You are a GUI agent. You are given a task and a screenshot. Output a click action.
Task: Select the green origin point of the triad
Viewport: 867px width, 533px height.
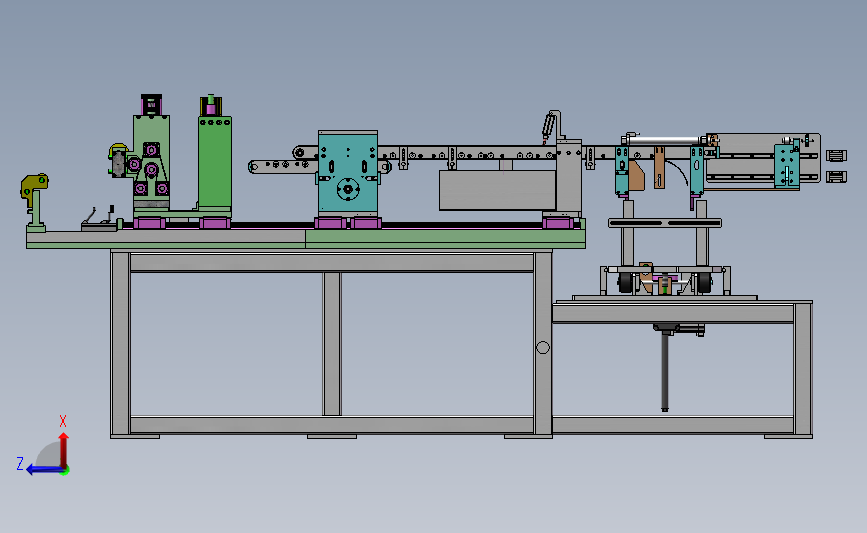coord(65,470)
